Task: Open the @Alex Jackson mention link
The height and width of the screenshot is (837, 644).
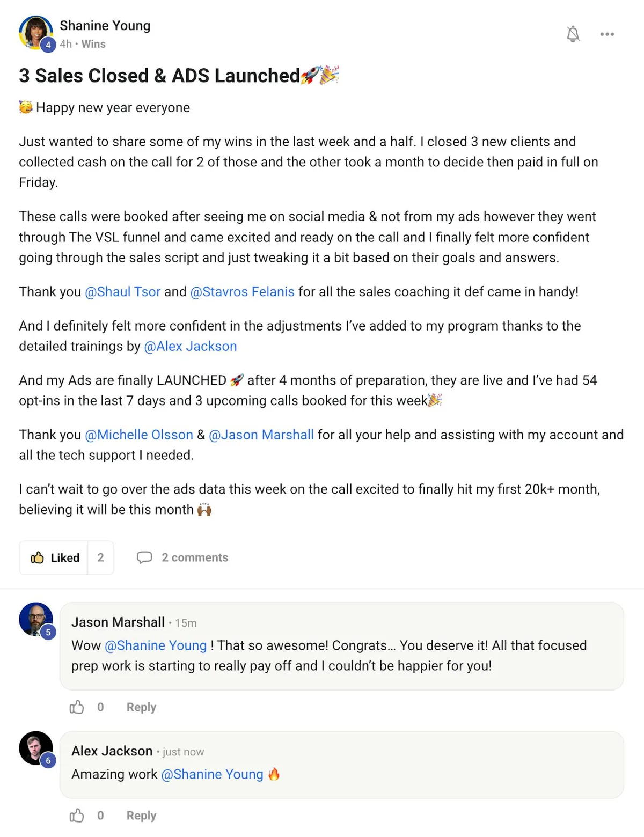Action: click(x=192, y=346)
